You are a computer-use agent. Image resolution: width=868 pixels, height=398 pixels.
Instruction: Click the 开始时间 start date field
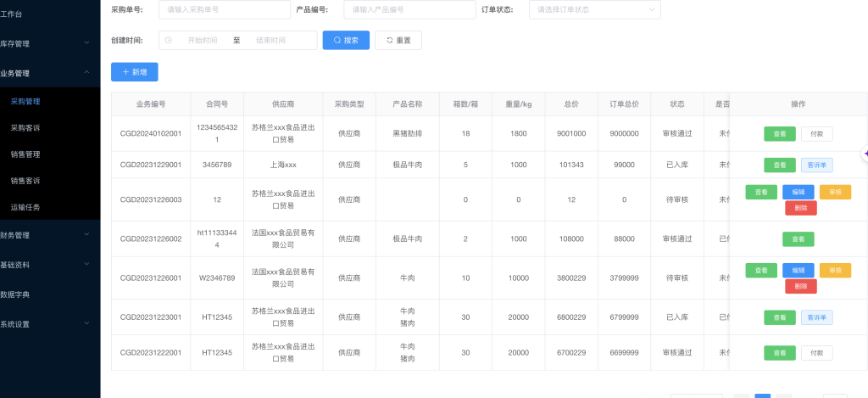[x=202, y=41]
